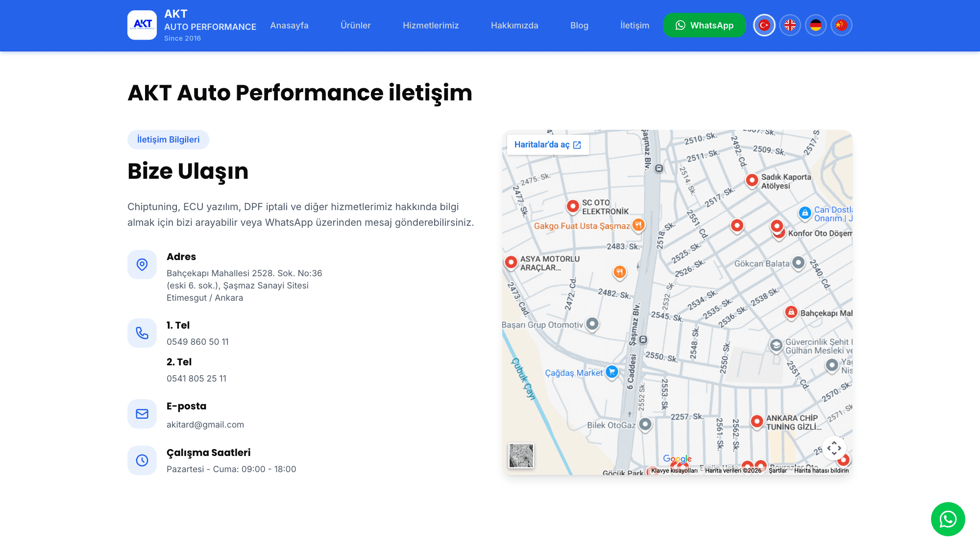Click the clock icon beside Çalışma Saatleri
The image size is (980, 551).
coord(142,460)
